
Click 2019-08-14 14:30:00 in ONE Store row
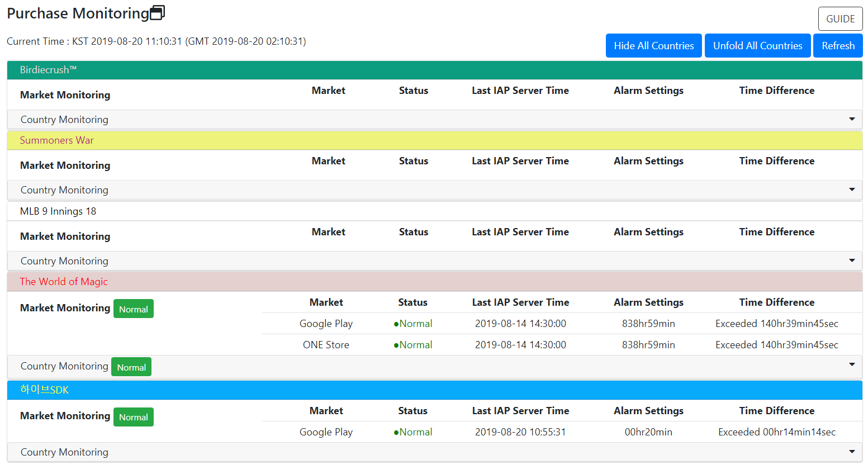[x=520, y=345]
